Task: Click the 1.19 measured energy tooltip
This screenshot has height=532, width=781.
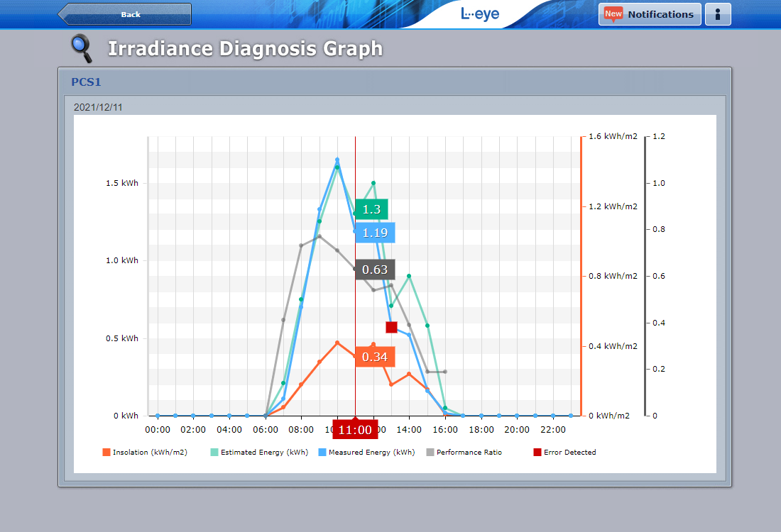Action: coord(375,233)
